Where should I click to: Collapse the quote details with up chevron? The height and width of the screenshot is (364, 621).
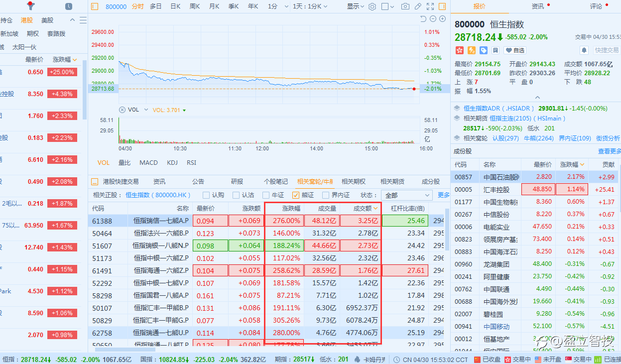click(536, 98)
